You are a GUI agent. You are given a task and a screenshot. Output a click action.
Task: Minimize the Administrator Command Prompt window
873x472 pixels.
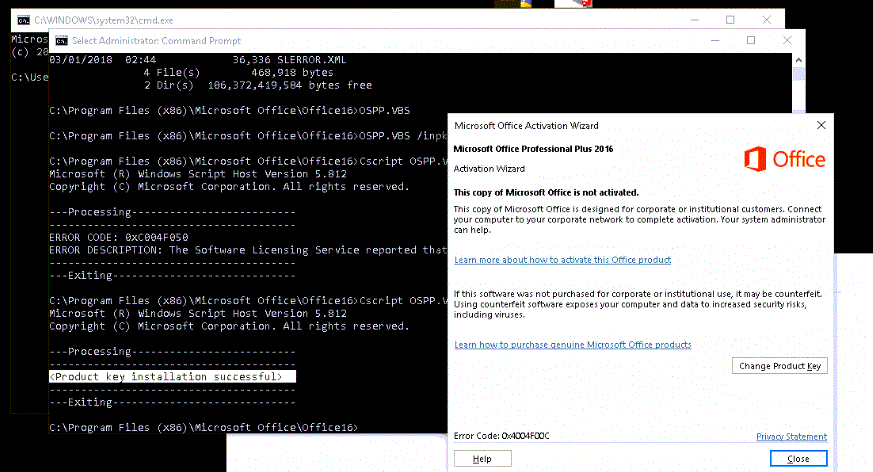[x=715, y=41]
